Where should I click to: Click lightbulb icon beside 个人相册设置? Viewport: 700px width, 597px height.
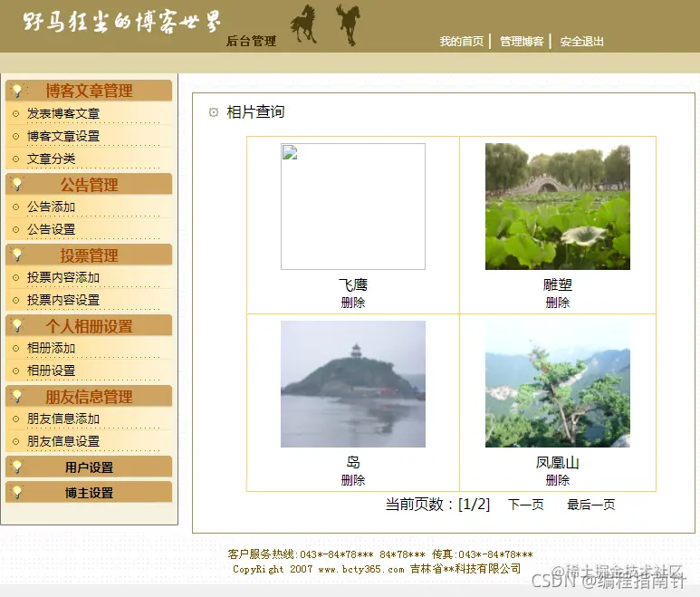17,325
